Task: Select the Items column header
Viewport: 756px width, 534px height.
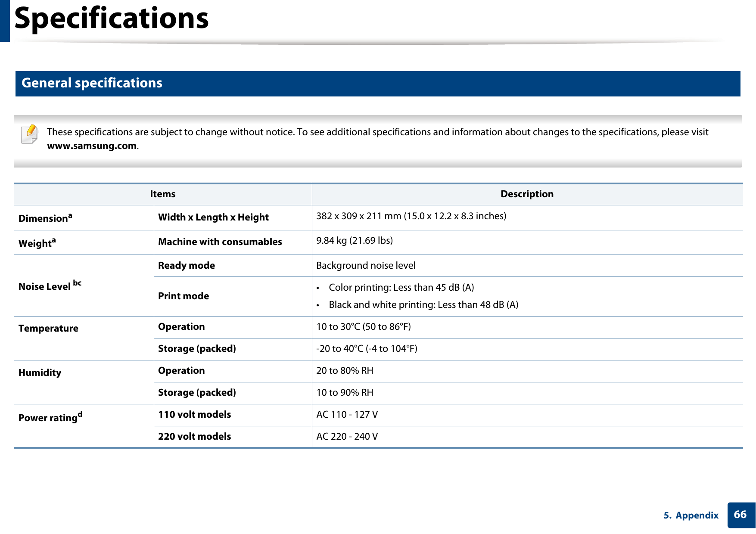Action: pyautogui.click(x=162, y=194)
